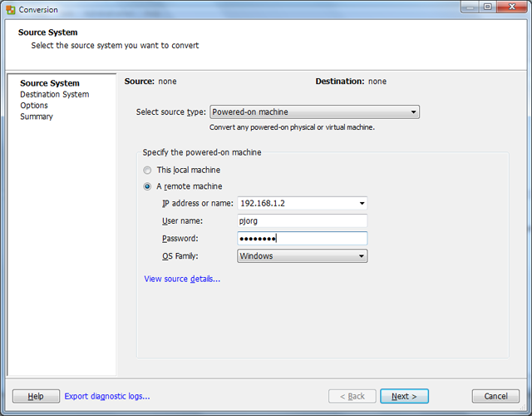Click the 'Export diagnostic logs...' link

tap(107, 396)
